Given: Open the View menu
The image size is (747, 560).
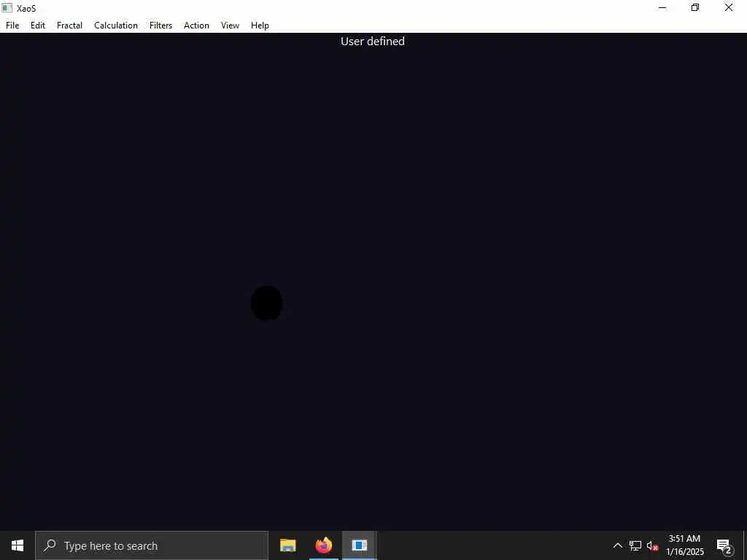Looking at the screenshot, I should (x=230, y=26).
